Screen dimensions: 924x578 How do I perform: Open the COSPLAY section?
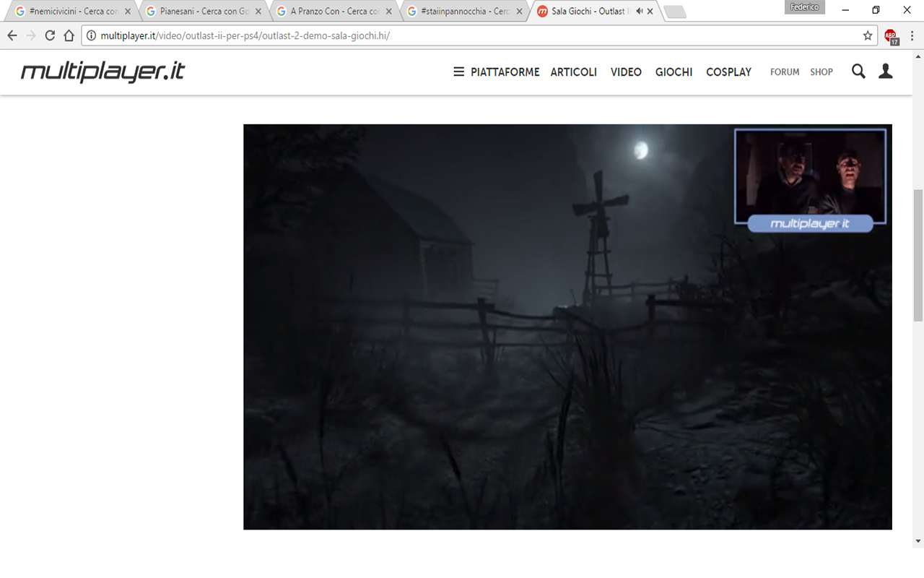[x=728, y=72]
